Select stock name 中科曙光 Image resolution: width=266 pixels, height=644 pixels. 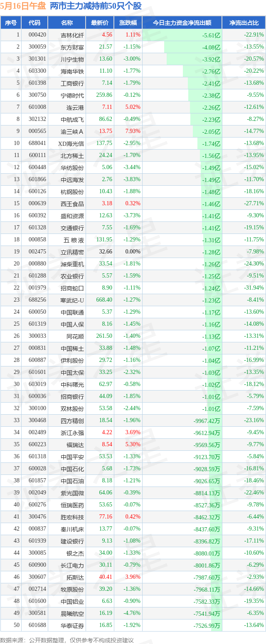click(72, 384)
